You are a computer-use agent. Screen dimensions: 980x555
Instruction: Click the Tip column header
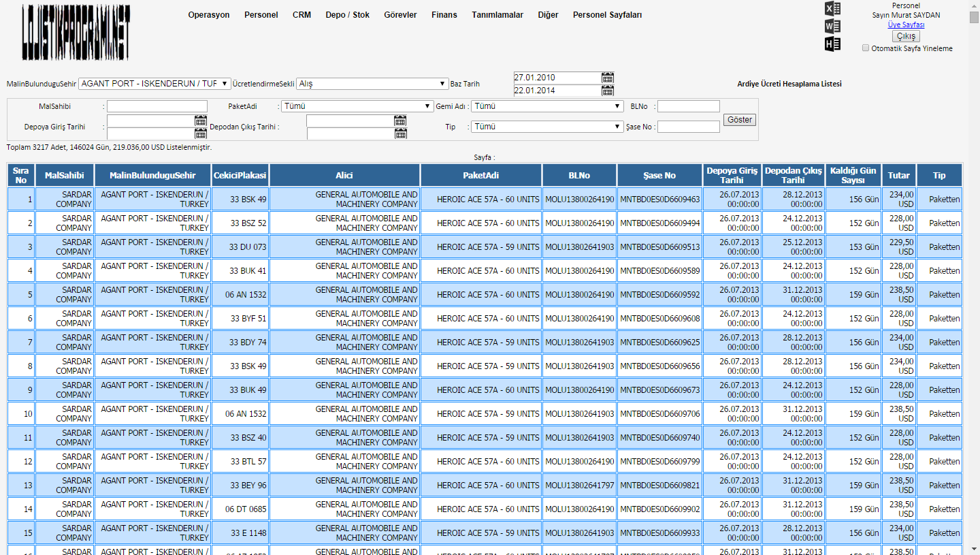point(939,175)
